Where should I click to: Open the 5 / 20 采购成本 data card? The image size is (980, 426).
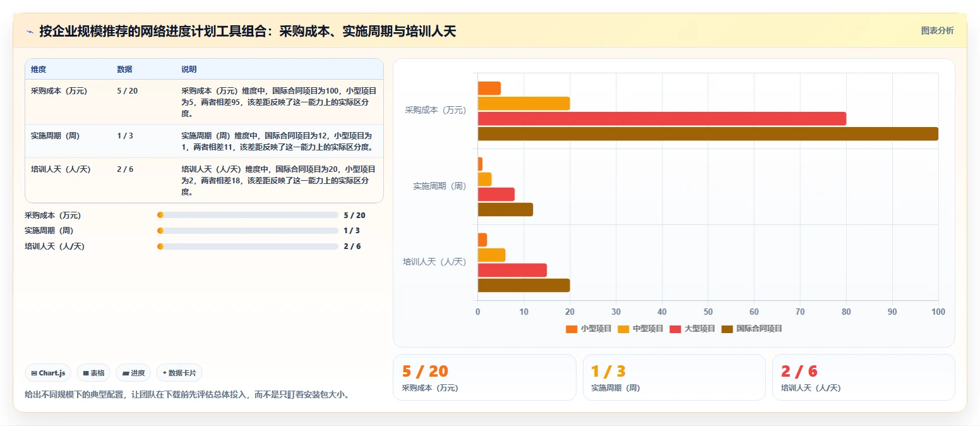[484, 377]
